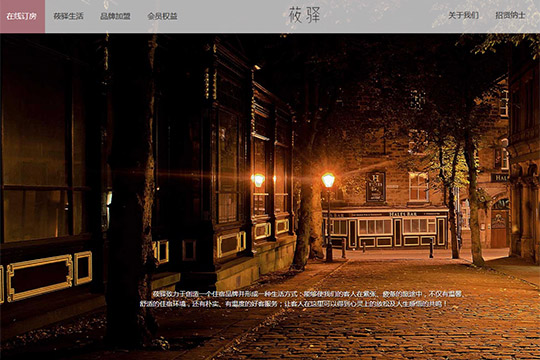540x360 pixels.
Task: Click the hanging H sign on the brick wall
Action: (376, 187)
